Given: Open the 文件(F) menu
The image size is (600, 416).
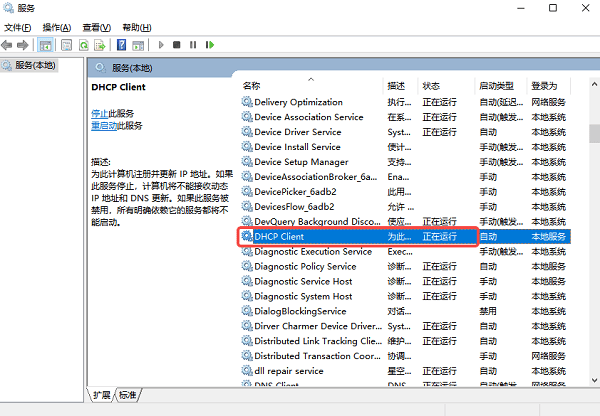Looking at the screenshot, I should 18,27.
